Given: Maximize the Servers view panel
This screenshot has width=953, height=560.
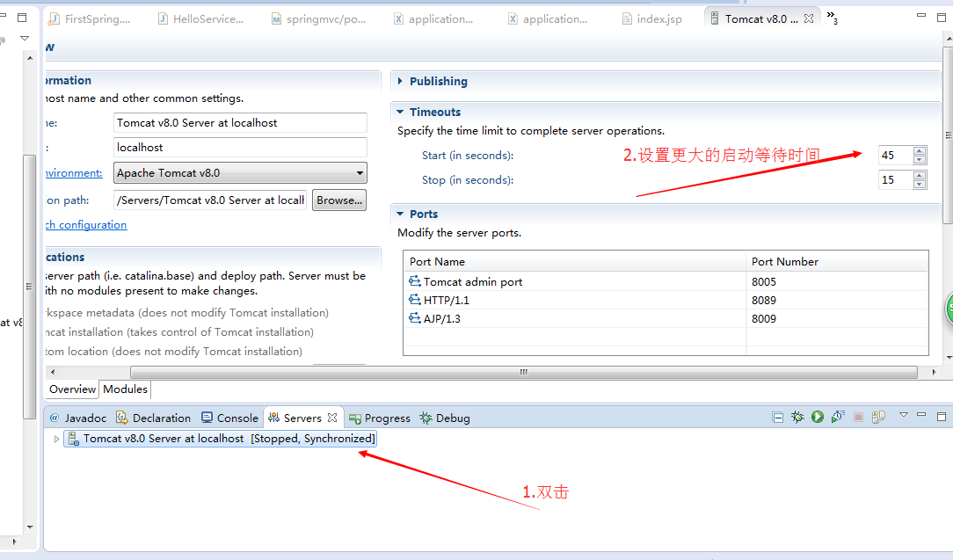Looking at the screenshot, I should 942,417.
